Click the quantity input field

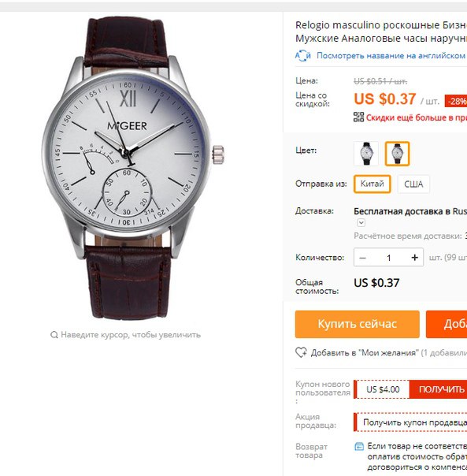389,258
